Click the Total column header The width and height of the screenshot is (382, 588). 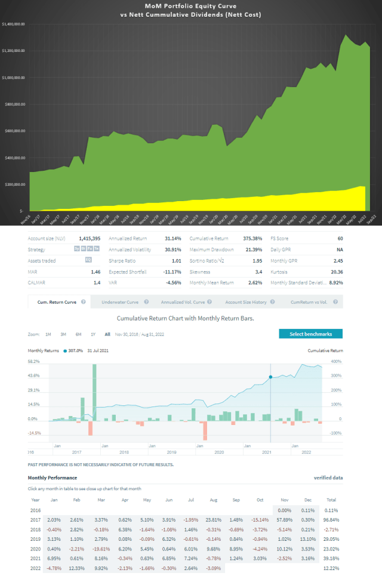(x=331, y=500)
